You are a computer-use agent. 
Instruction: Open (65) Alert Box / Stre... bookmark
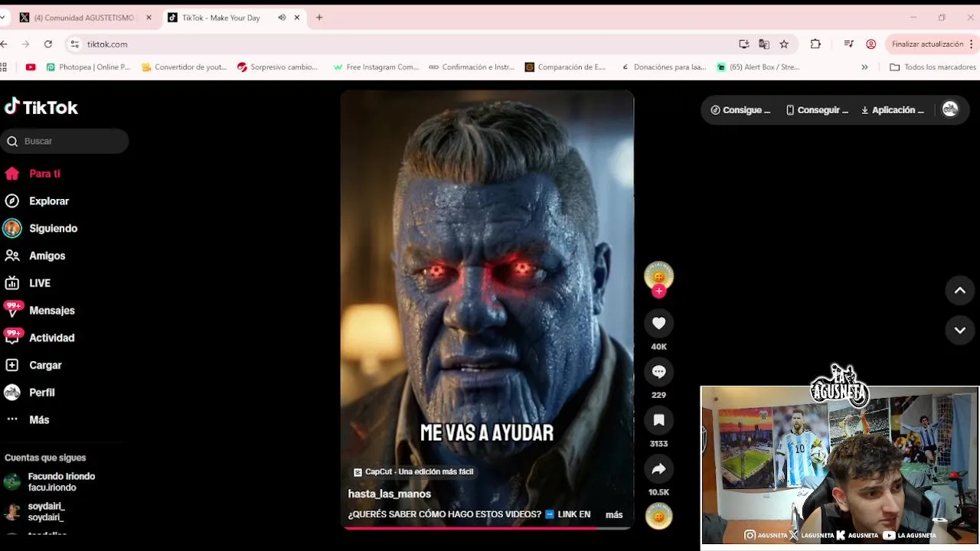click(758, 67)
